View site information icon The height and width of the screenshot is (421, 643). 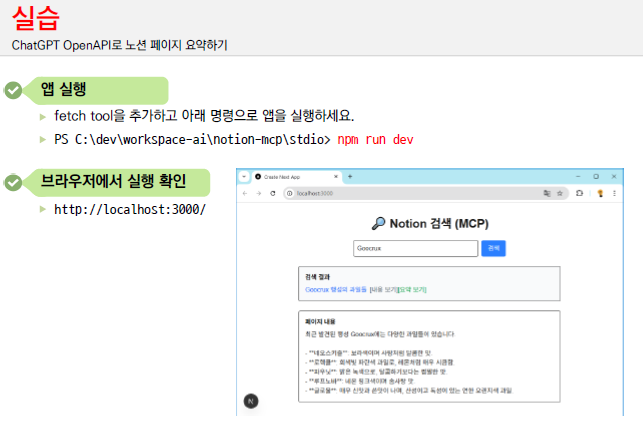coord(290,193)
